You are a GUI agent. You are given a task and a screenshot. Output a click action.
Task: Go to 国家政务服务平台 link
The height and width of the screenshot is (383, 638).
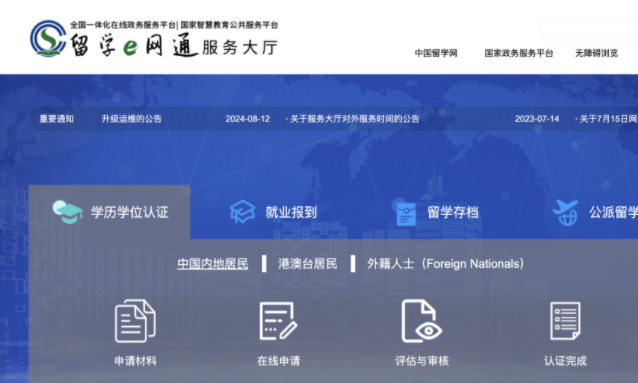pyautogui.click(x=519, y=53)
